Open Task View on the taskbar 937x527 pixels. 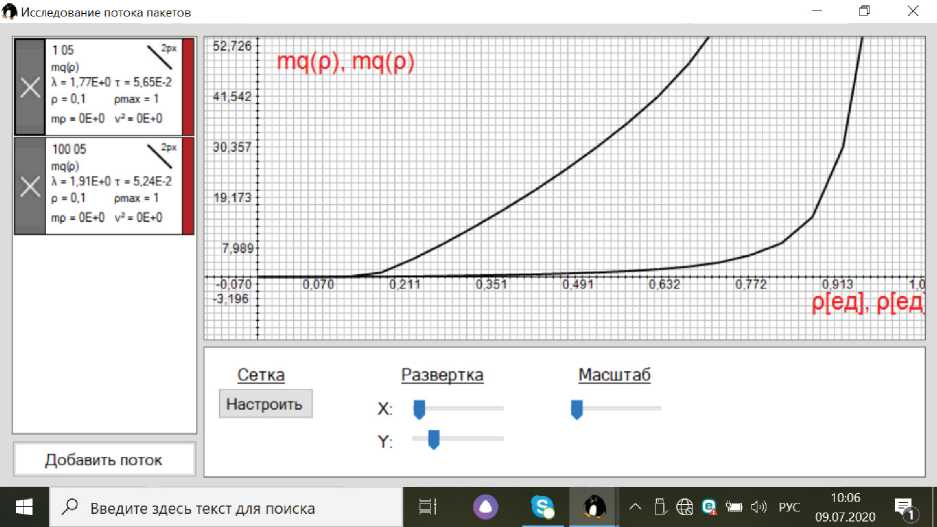(x=428, y=507)
